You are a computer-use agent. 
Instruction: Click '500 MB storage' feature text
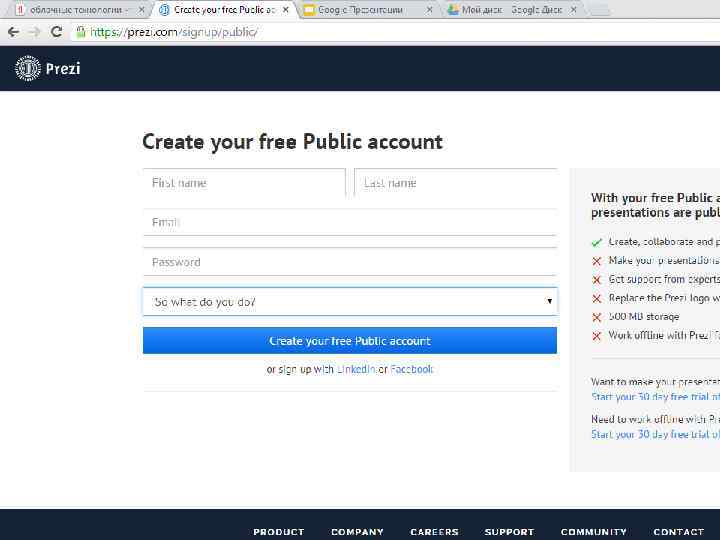644,317
